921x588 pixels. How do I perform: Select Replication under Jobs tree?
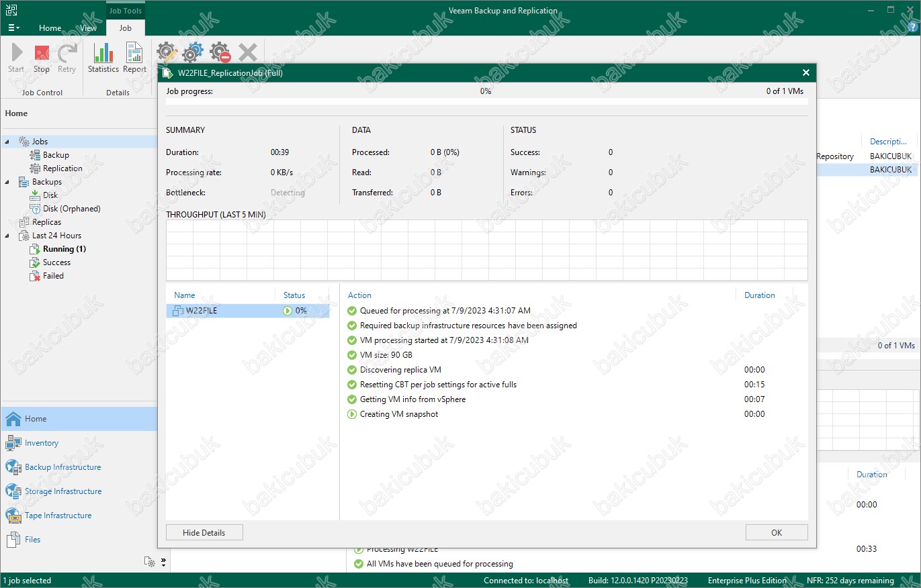pos(62,168)
